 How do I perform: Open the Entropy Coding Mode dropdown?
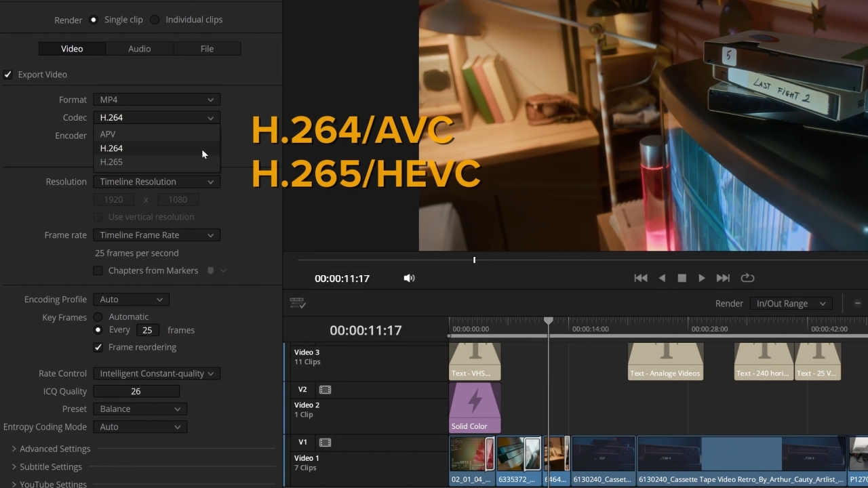pos(140,427)
